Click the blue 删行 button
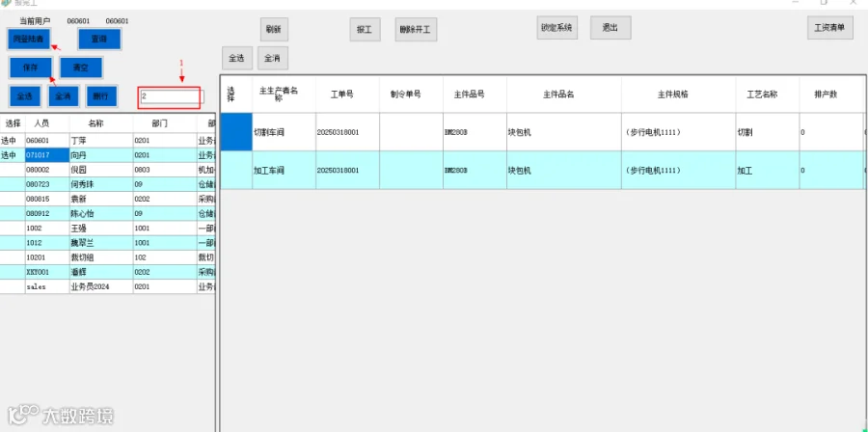Image resolution: width=868 pixels, height=432 pixels. tap(101, 96)
